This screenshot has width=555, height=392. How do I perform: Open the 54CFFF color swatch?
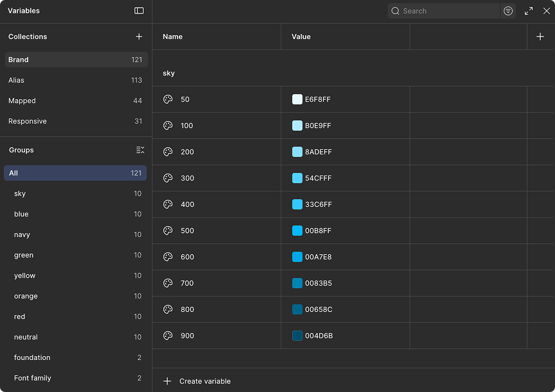[x=297, y=178]
